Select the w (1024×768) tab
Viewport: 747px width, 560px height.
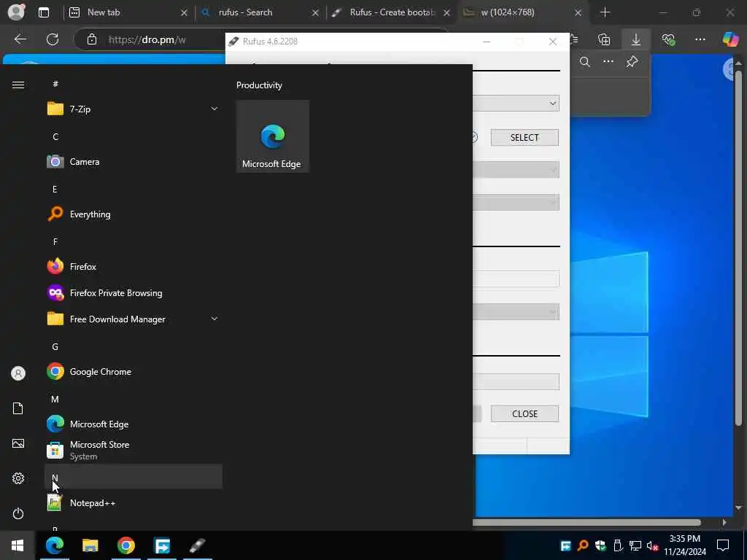(x=522, y=13)
